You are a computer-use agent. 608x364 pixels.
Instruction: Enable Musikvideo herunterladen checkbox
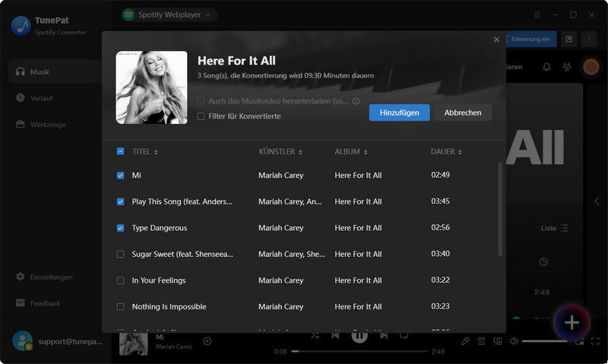(x=201, y=101)
